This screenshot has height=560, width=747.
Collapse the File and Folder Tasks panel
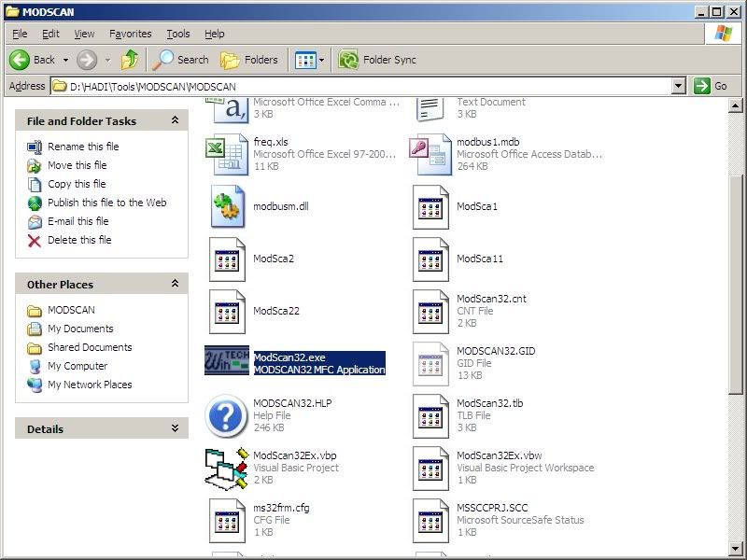(x=175, y=120)
